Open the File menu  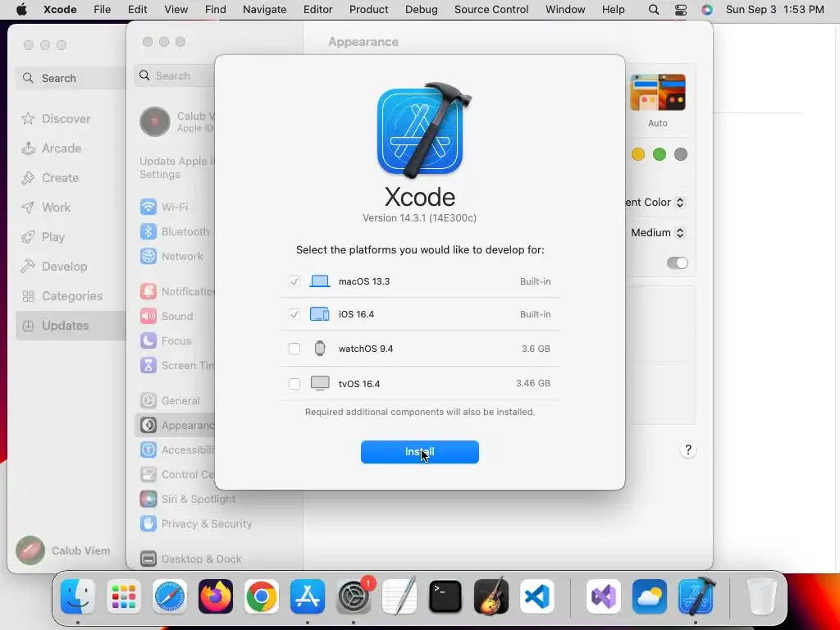click(102, 9)
